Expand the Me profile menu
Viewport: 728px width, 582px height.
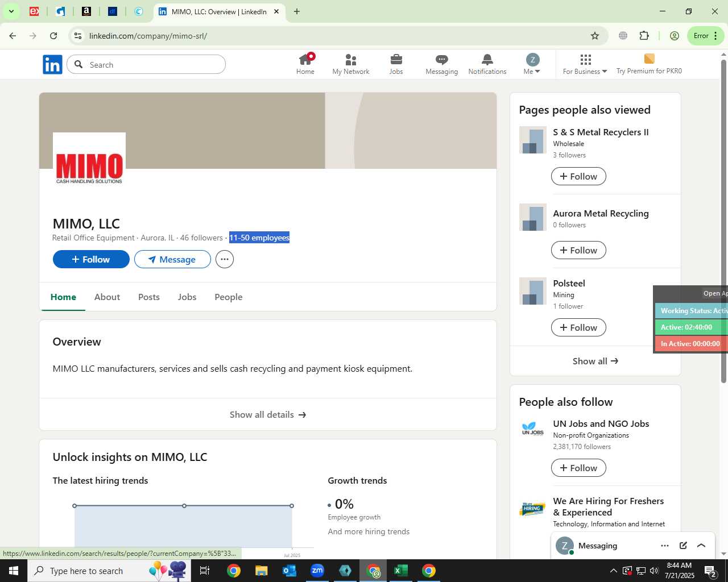point(532,64)
